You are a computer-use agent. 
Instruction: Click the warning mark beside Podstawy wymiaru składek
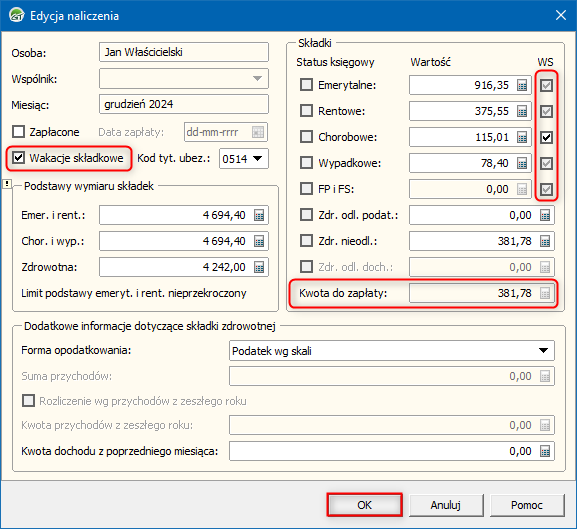click(7, 184)
